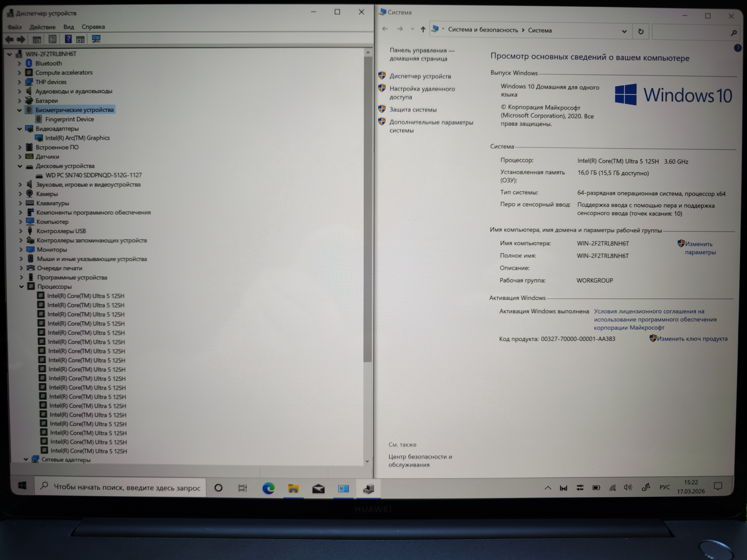Open Защита системы link in the sidebar
Screen dimensions: 747x560
point(413,110)
